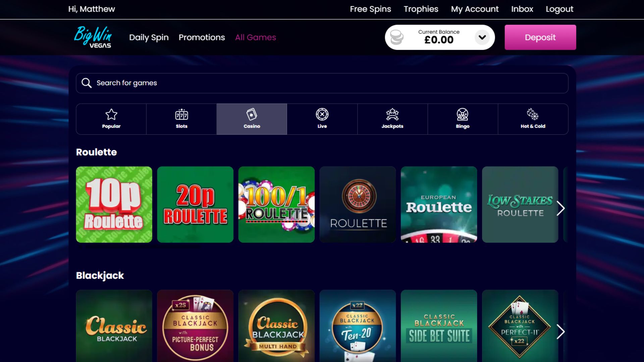Click the pink Deposit button
Screen dimensions: 644x362
(540, 37)
